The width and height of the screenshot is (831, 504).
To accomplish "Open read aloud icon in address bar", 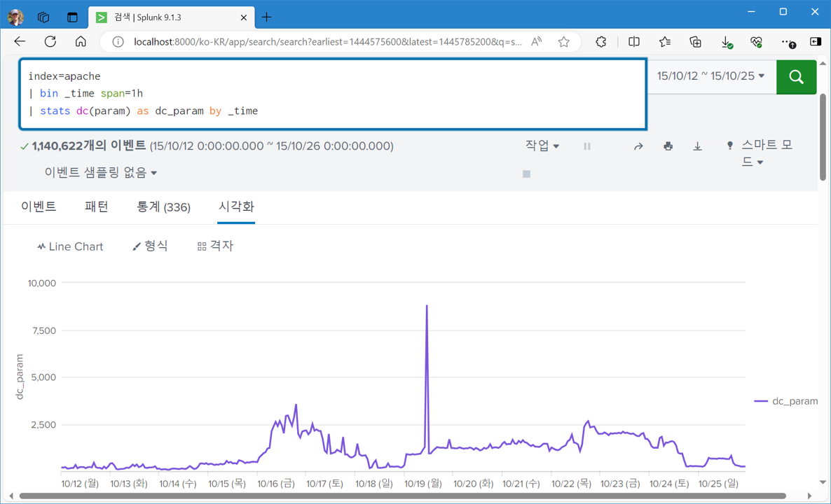I will coord(536,42).
